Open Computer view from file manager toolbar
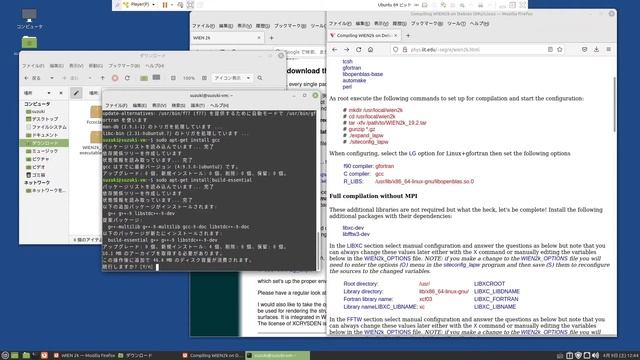 (x=156, y=78)
